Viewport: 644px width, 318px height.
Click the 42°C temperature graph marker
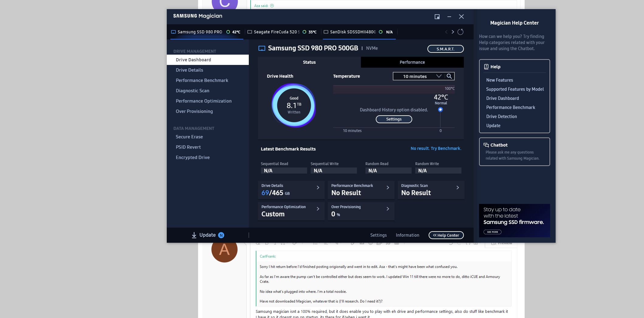[x=440, y=110]
